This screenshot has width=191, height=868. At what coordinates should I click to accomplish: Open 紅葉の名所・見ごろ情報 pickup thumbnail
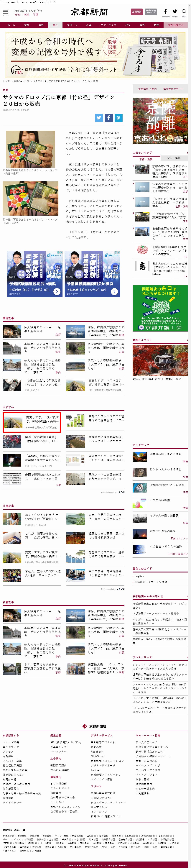139,457
